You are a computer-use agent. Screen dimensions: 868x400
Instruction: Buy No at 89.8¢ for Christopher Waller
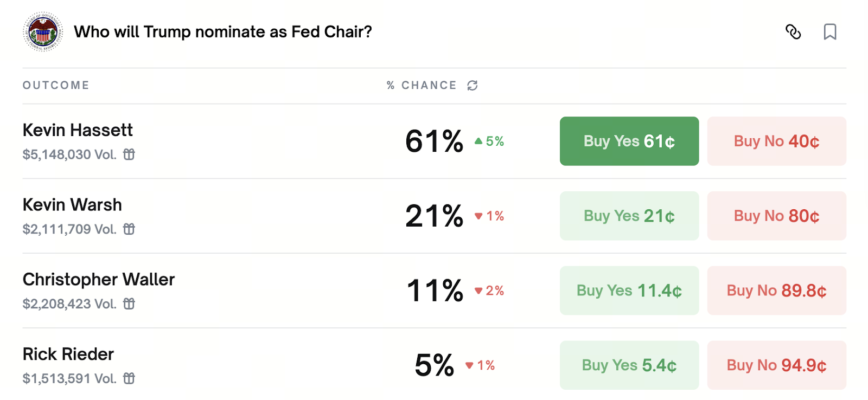[776, 291]
